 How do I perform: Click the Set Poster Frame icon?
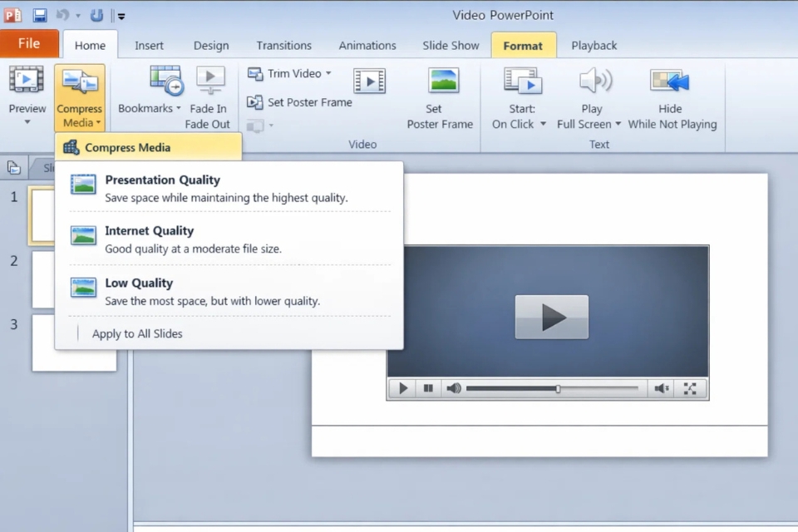click(255, 101)
